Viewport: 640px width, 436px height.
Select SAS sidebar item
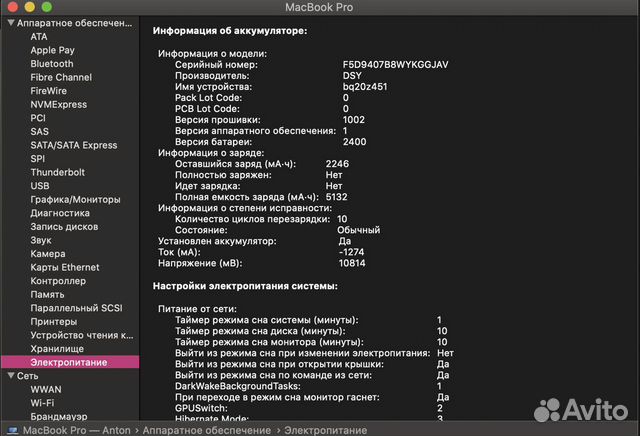(x=39, y=131)
